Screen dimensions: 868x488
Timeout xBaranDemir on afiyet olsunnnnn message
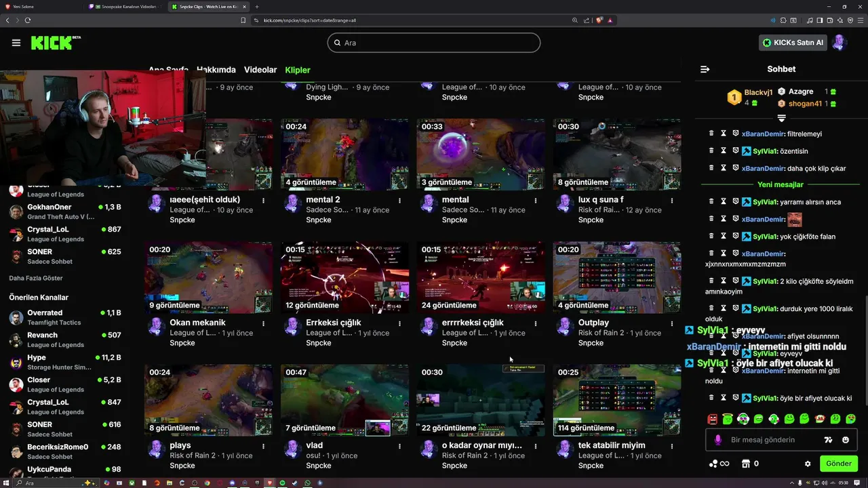[x=724, y=335]
